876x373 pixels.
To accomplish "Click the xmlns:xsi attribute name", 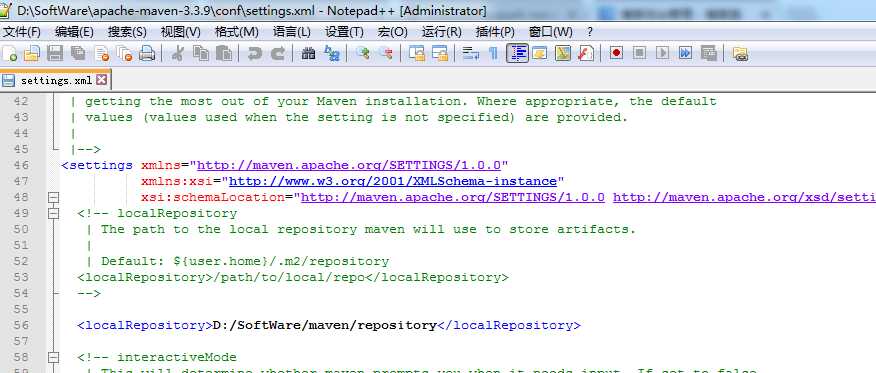I will (177, 181).
